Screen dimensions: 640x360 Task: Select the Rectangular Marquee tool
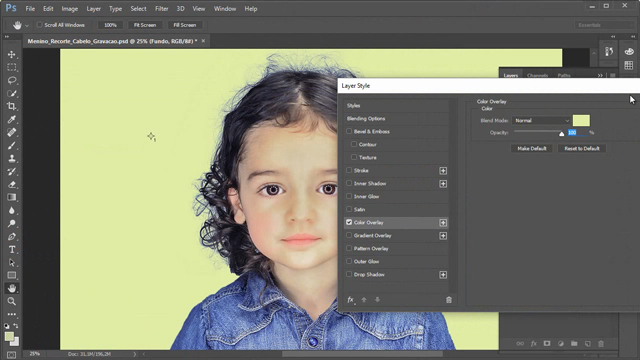[x=11, y=67]
